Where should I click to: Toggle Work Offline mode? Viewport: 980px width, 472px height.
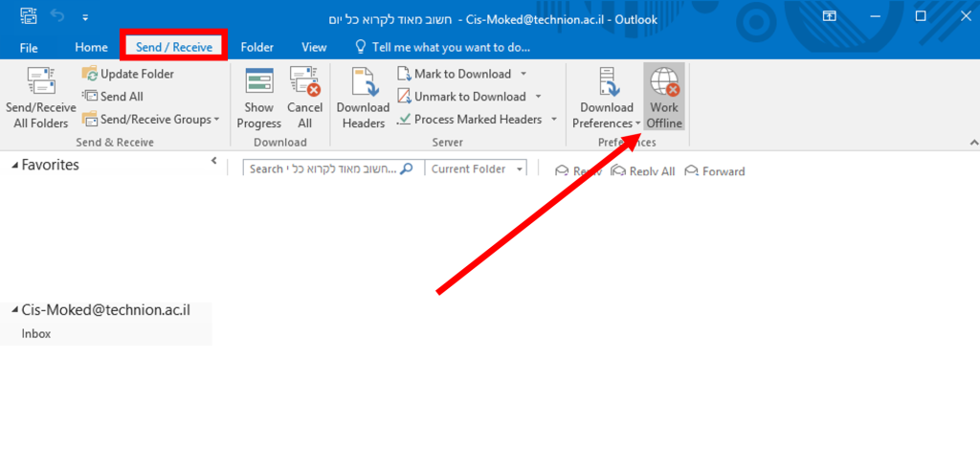(x=664, y=97)
